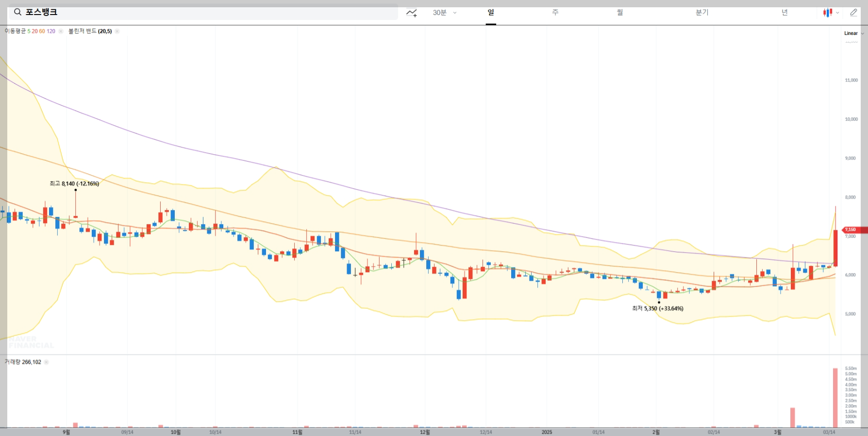Remove the 볼린저 밴드 indicator with its X

point(117,31)
